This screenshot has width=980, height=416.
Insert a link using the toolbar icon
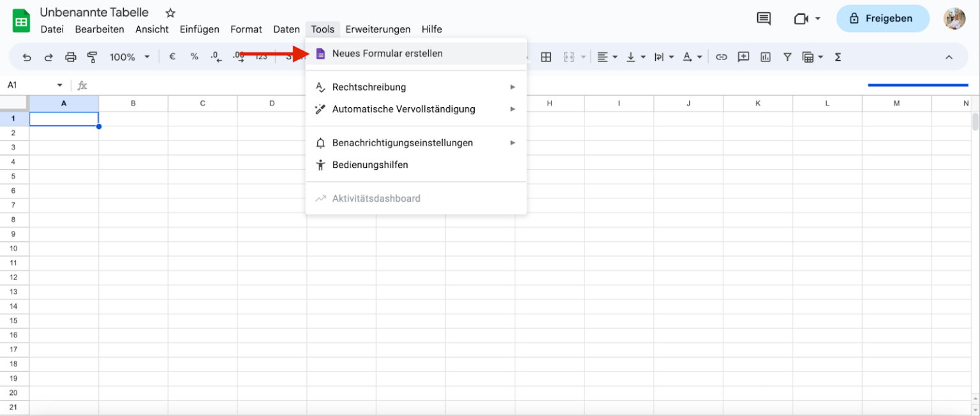tap(721, 57)
